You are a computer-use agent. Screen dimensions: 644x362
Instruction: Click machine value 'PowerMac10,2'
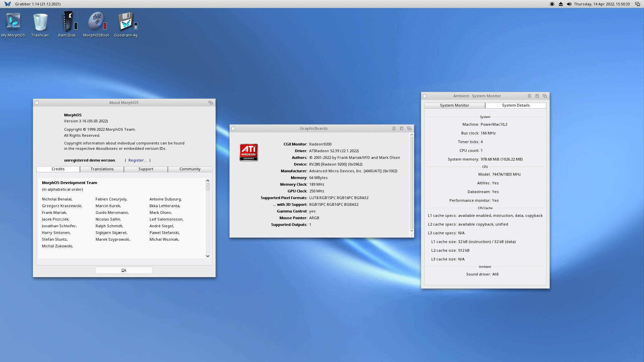point(494,124)
